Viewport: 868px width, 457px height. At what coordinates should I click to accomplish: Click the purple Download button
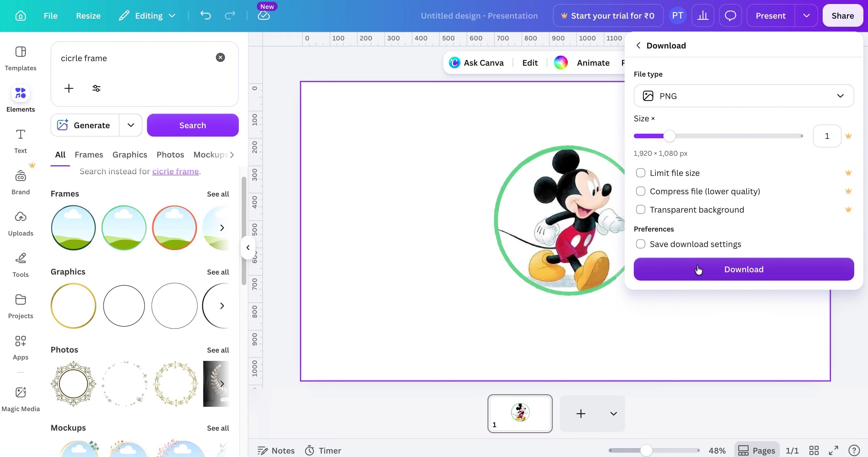[x=743, y=269]
